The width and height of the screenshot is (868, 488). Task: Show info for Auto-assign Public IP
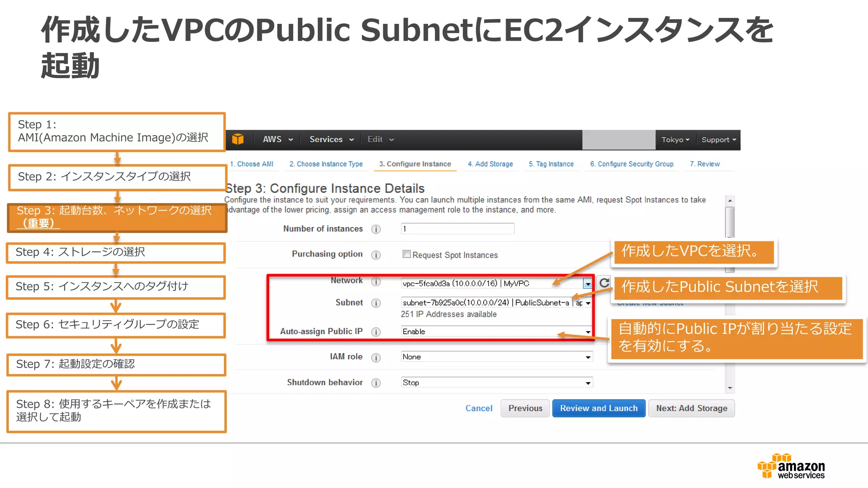click(376, 332)
